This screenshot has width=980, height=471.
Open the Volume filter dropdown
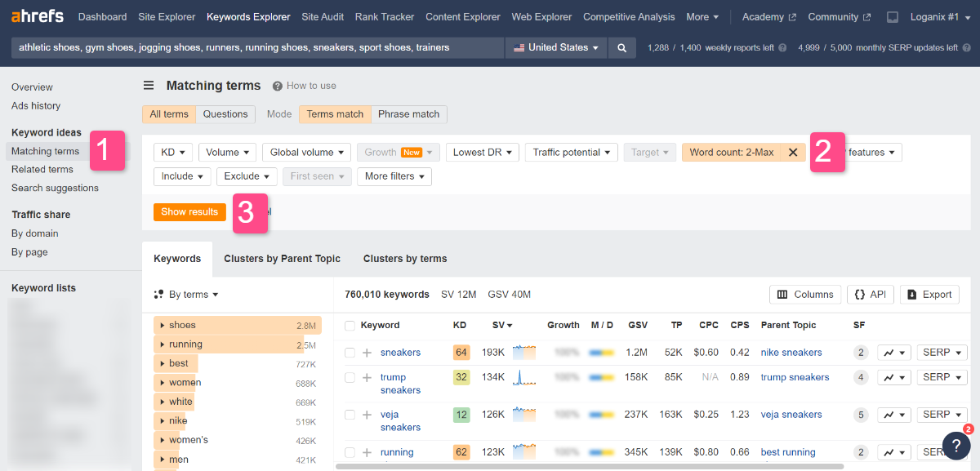228,152
